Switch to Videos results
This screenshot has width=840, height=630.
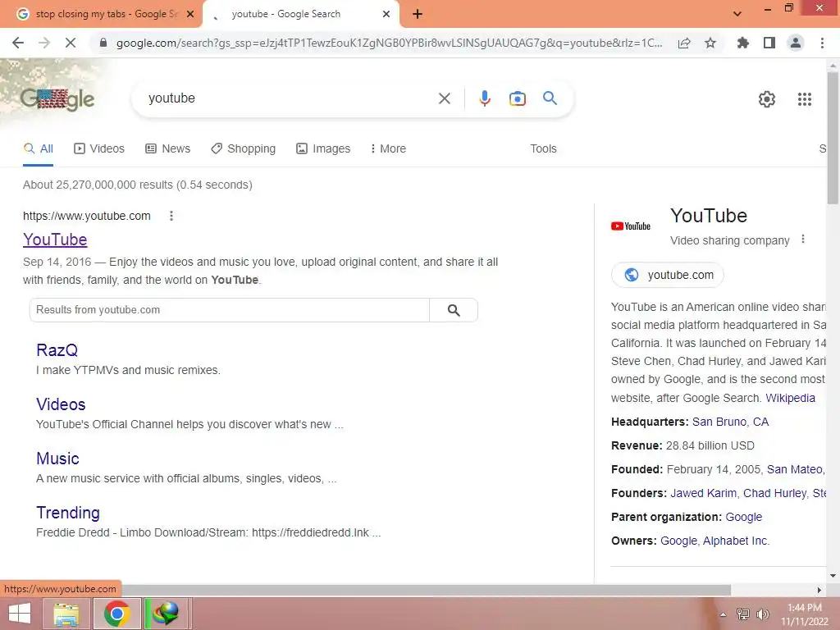pyautogui.click(x=99, y=149)
